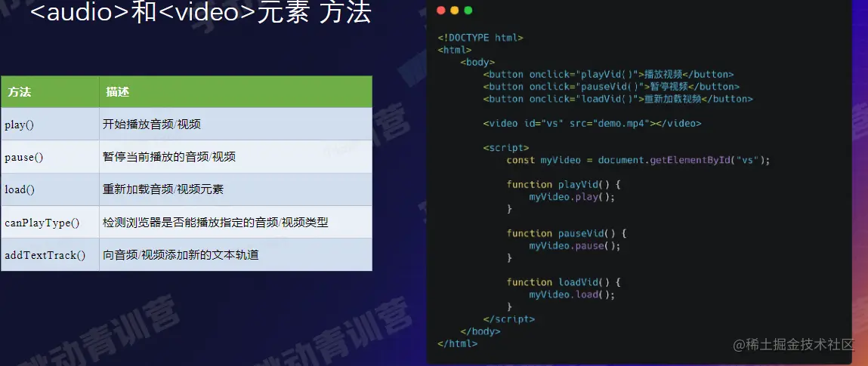Click the "方法" table header cell
This screenshot has height=366, width=868.
[x=51, y=92]
